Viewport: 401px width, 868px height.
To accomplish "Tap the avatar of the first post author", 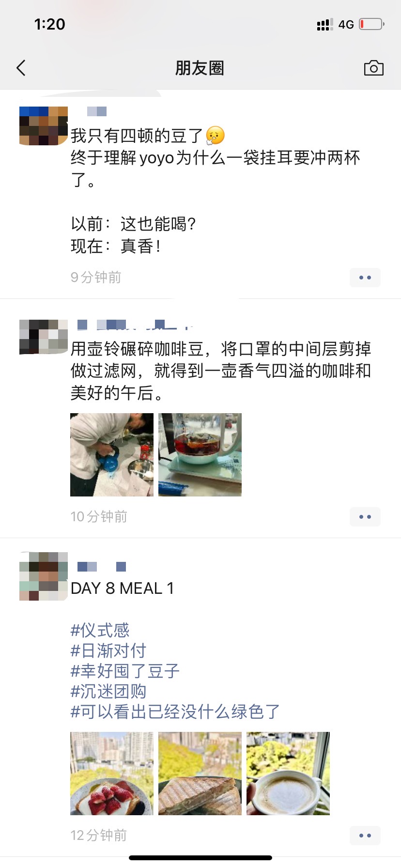I will tap(44, 126).
